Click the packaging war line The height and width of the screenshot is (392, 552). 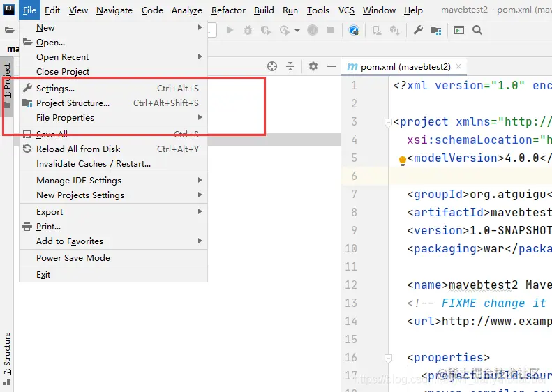coord(479,249)
